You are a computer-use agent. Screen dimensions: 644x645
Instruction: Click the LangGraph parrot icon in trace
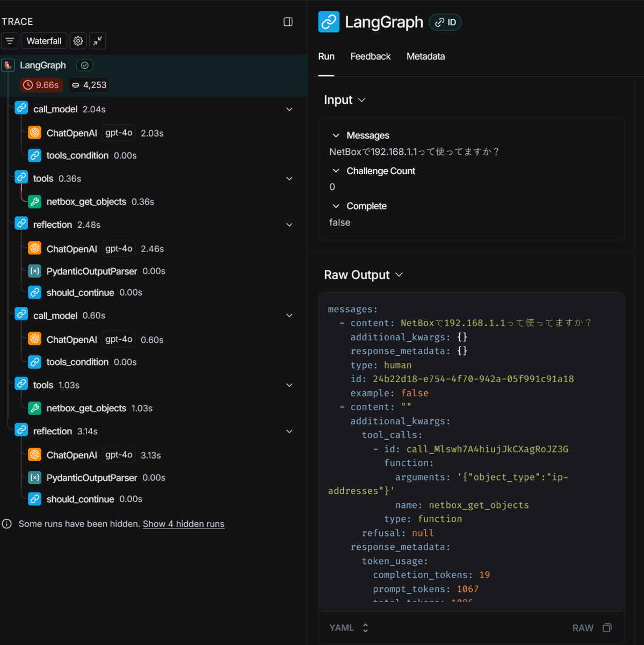(x=8, y=65)
